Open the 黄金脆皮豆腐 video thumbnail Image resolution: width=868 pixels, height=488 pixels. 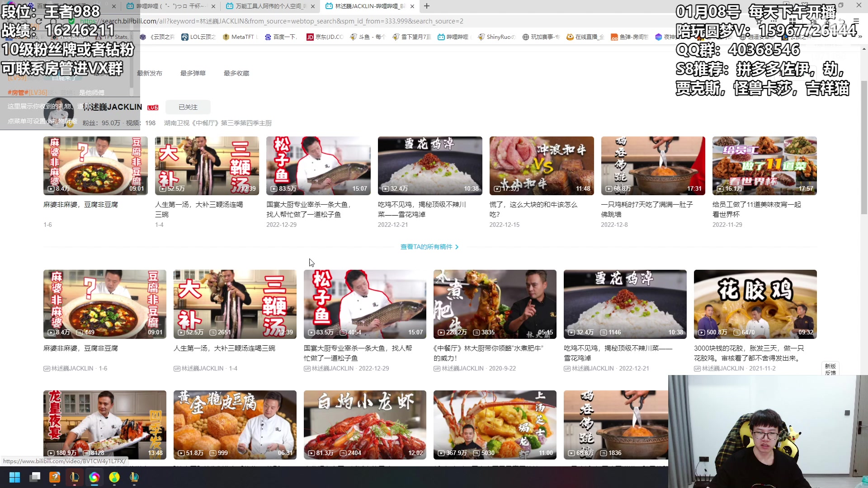click(x=235, y=425)
